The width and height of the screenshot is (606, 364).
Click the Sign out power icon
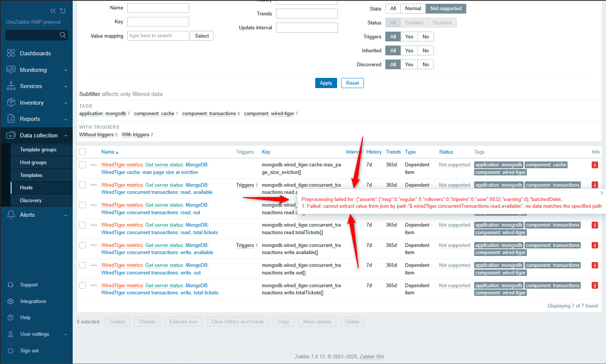[11, 350]
